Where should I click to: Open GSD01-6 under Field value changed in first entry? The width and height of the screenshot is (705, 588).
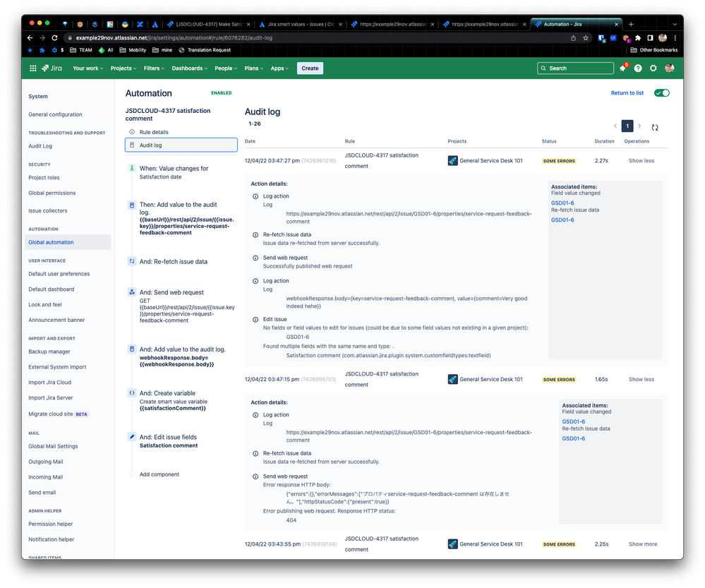[x=562, y=203]
